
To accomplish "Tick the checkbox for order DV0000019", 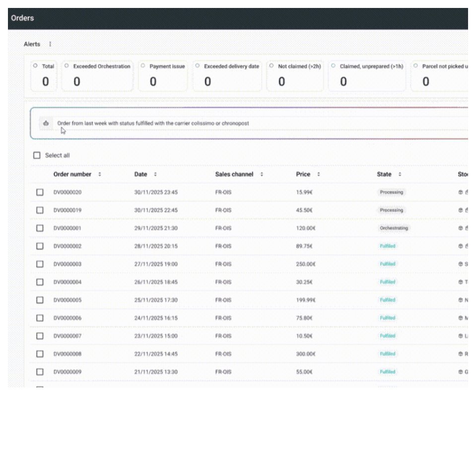I will coord(40,210).
